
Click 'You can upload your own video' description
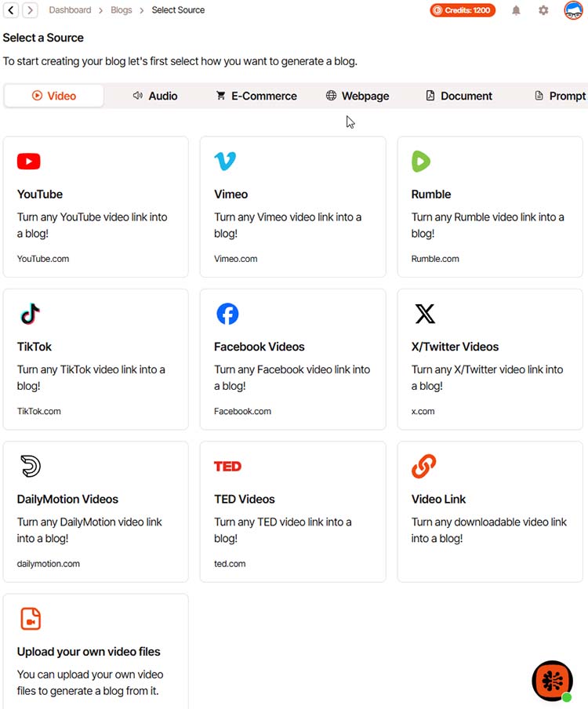pos(90,683)
